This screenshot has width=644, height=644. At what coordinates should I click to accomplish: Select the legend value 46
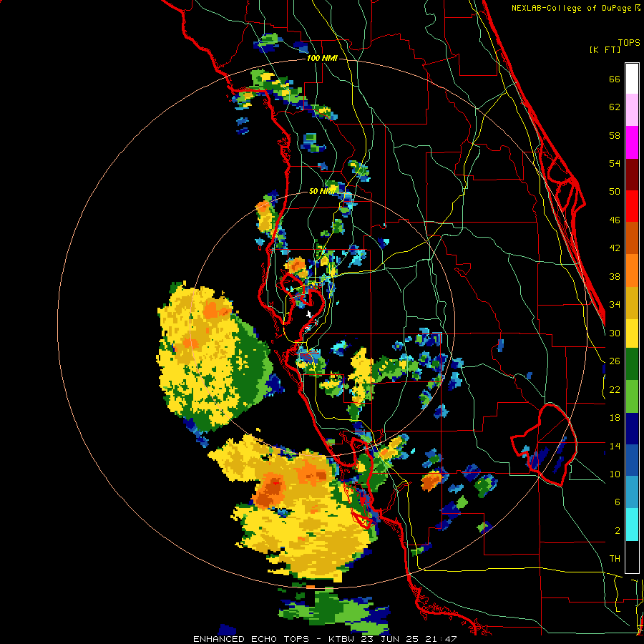[615, 220]
